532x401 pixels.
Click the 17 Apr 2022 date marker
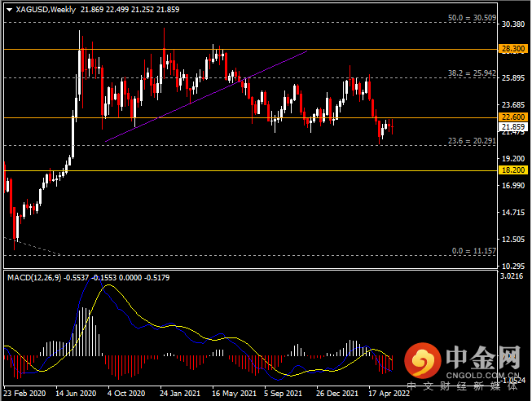coord(389,394)
